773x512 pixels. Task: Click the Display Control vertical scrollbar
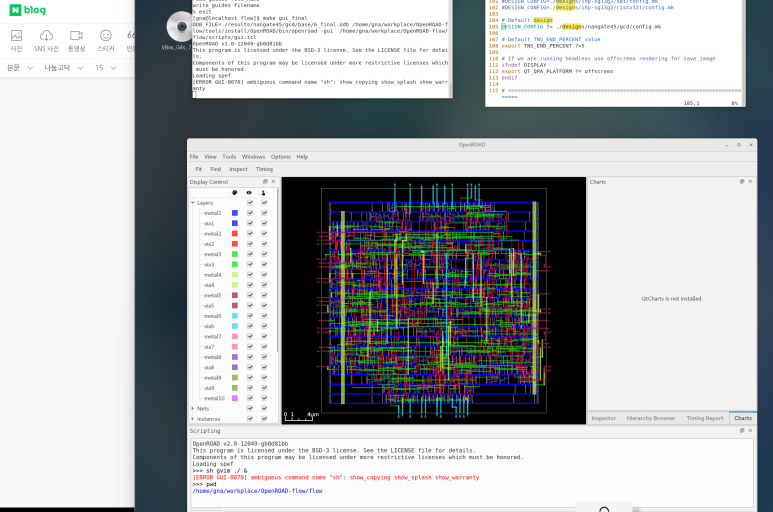tap(278, 271)
